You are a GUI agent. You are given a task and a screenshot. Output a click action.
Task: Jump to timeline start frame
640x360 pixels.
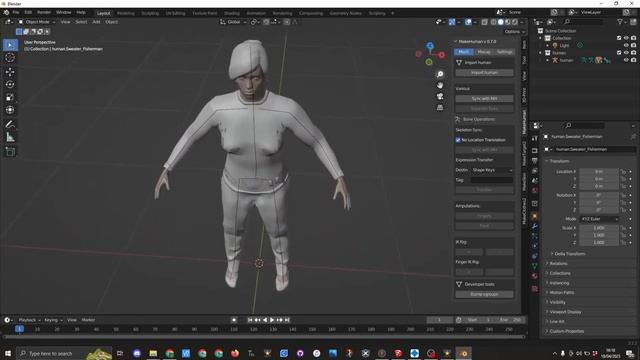[250, 320]
